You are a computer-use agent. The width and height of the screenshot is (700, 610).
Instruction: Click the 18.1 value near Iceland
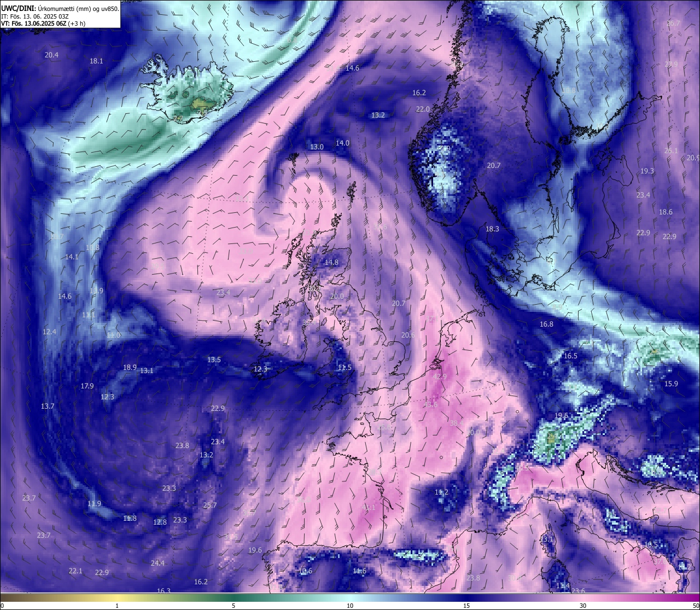[x=96, y=61]
